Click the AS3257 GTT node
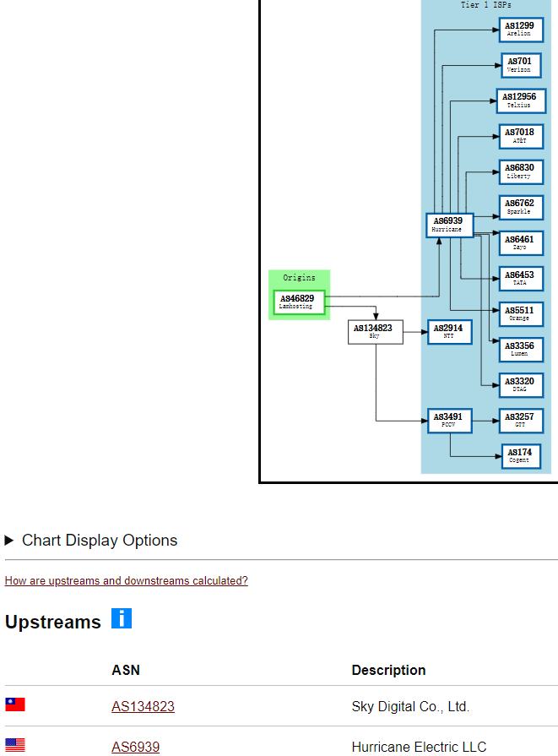Image resolution: width=558 pixels, height=756 pixels. pos(521,421)
